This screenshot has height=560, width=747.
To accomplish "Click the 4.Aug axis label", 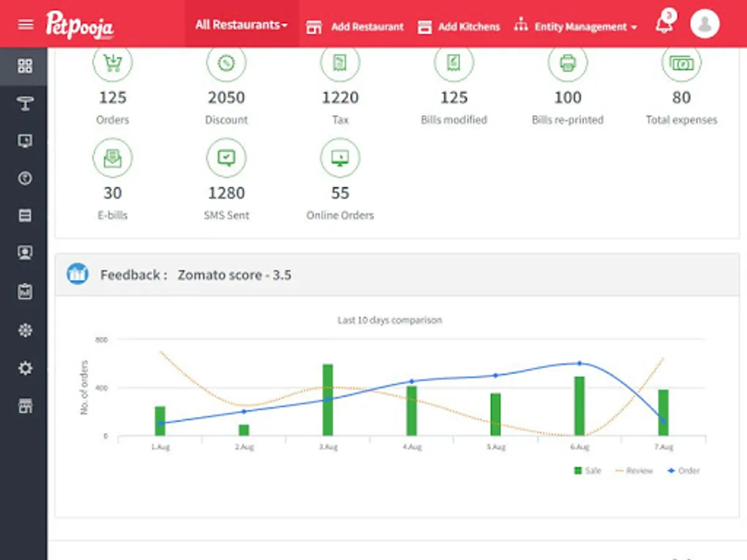I will click(411, 447).
